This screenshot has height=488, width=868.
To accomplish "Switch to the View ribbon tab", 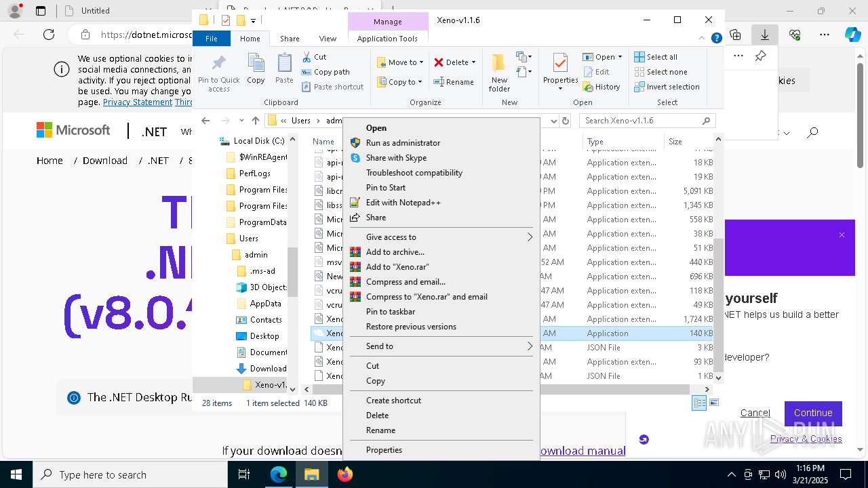I will point(328,39).
